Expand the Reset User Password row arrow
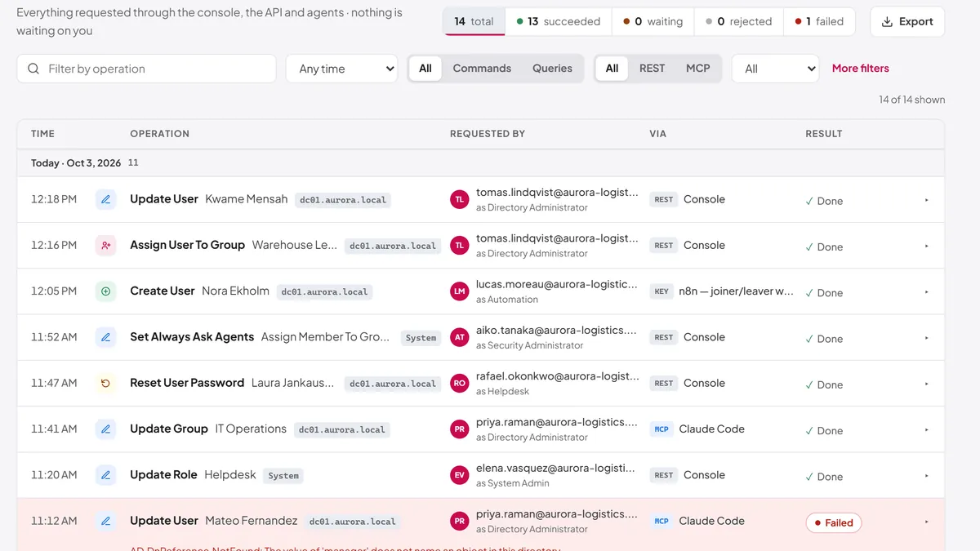 point(926,384)
